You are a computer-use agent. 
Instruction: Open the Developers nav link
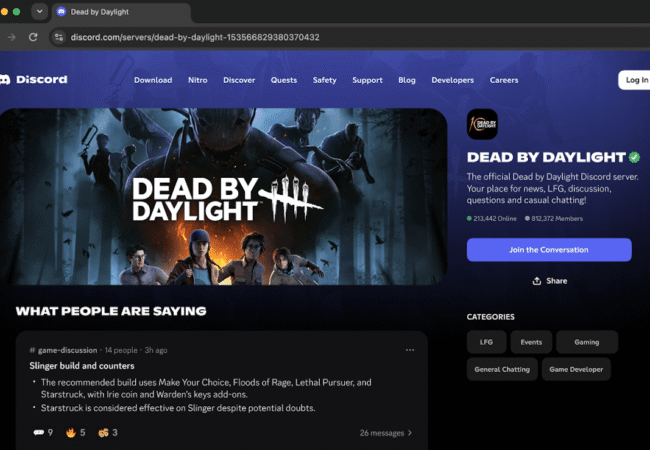453,80
